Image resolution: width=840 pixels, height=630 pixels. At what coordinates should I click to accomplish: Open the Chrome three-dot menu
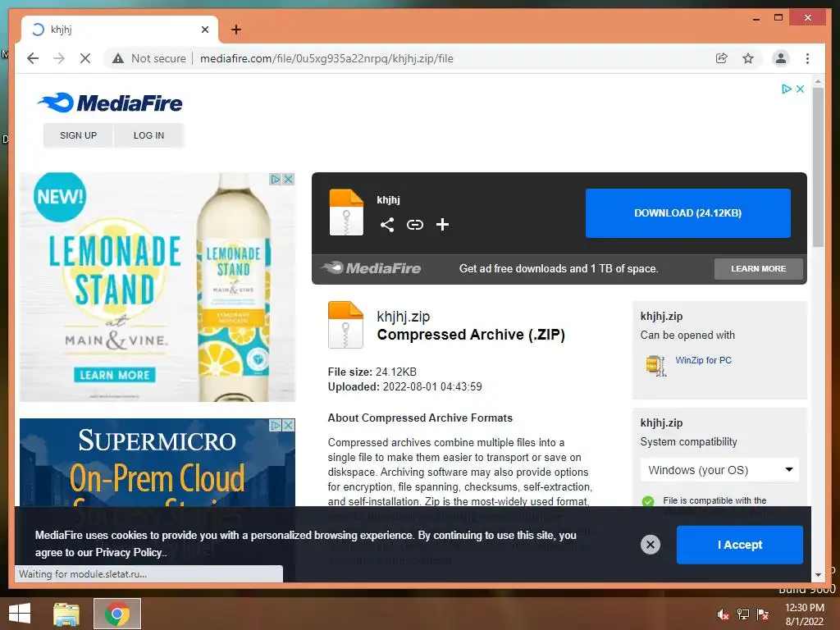807,58
